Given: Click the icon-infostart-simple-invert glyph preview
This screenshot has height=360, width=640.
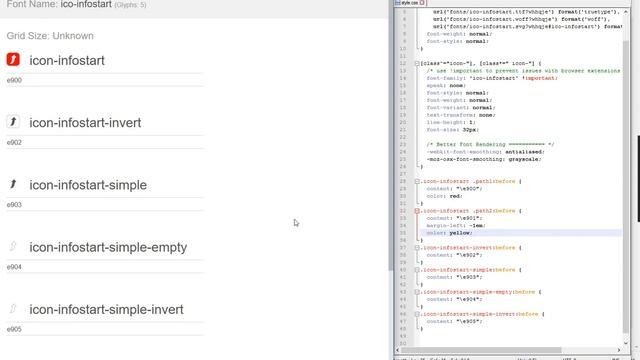Looking at the screenshot, I should tap(13, 309).
